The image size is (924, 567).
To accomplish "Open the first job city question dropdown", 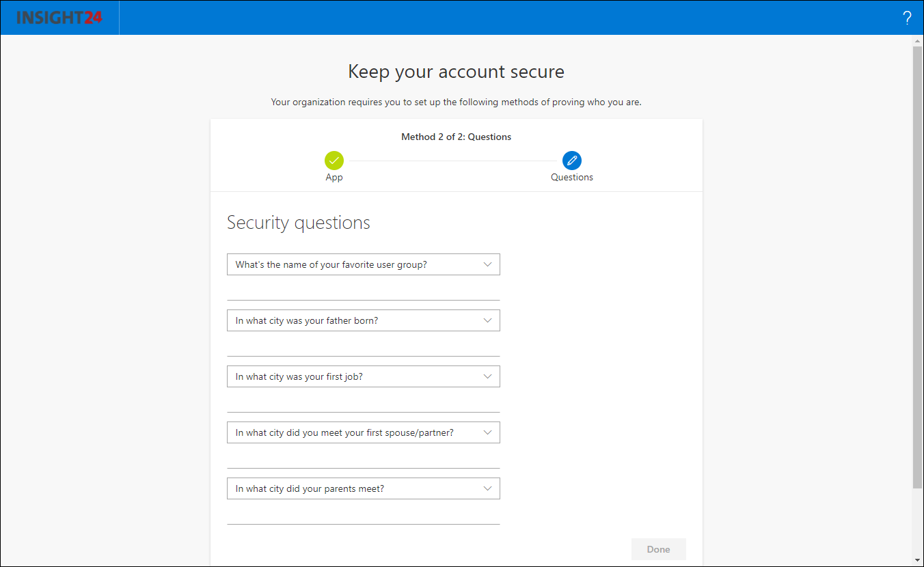I will point(363,376).
